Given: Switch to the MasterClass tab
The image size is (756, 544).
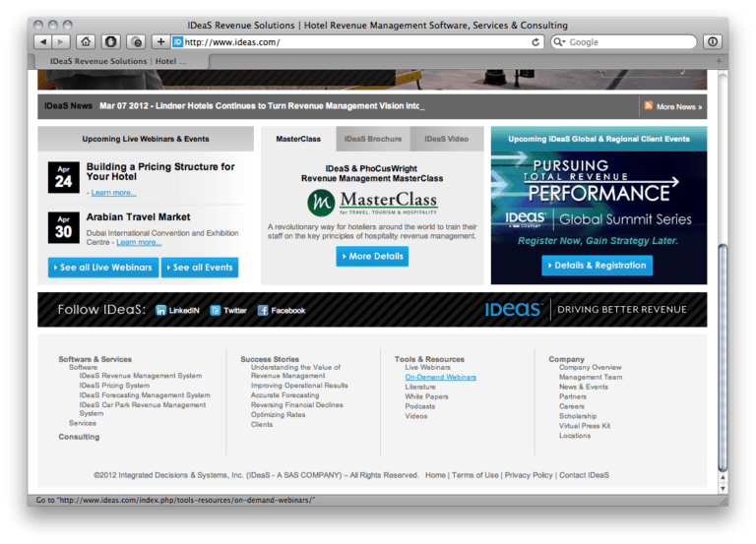Looking at the screenshot, I should coord(298,139).
